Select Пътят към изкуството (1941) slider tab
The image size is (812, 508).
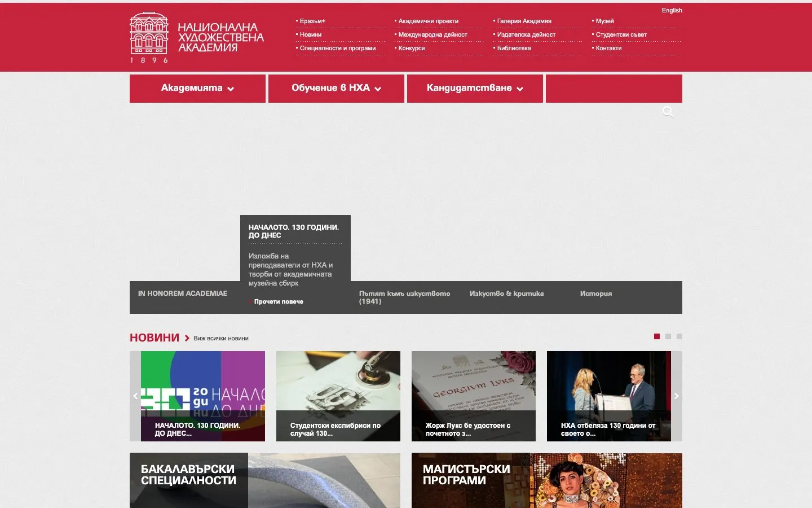405,297
